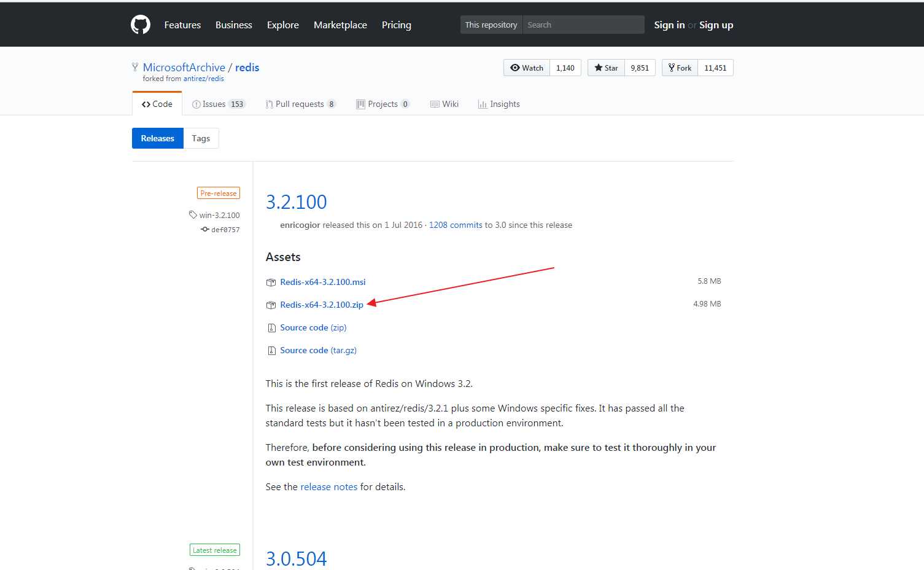Image resolution: width=924 pixels, height=570 pixels.
Task: Focus the repository Search field
Action: coord(583,25)
